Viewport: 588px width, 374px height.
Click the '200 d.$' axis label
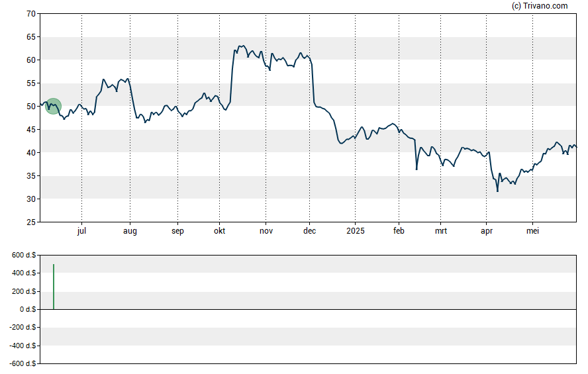pos(24,291)
